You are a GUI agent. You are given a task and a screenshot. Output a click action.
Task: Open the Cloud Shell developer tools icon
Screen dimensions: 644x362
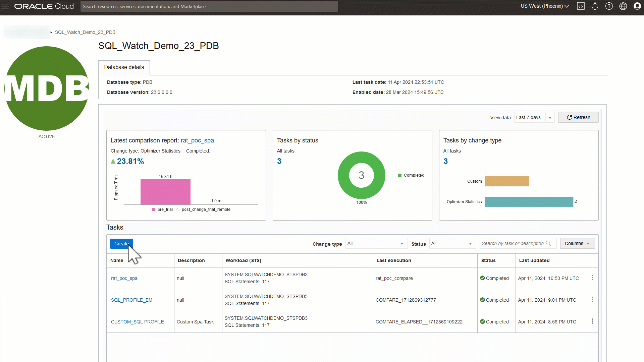coord(581,6)
